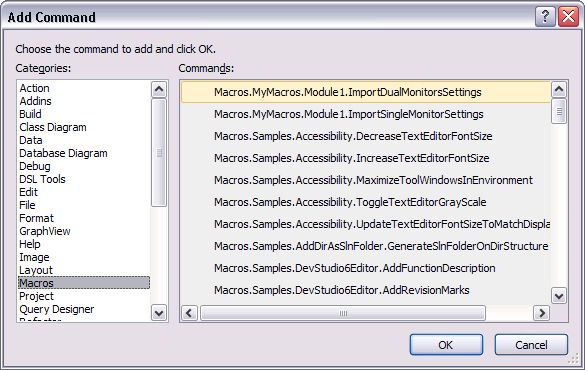Select the Action category
585x370 pixels.
pyautogui.click(x=84, y=88)
